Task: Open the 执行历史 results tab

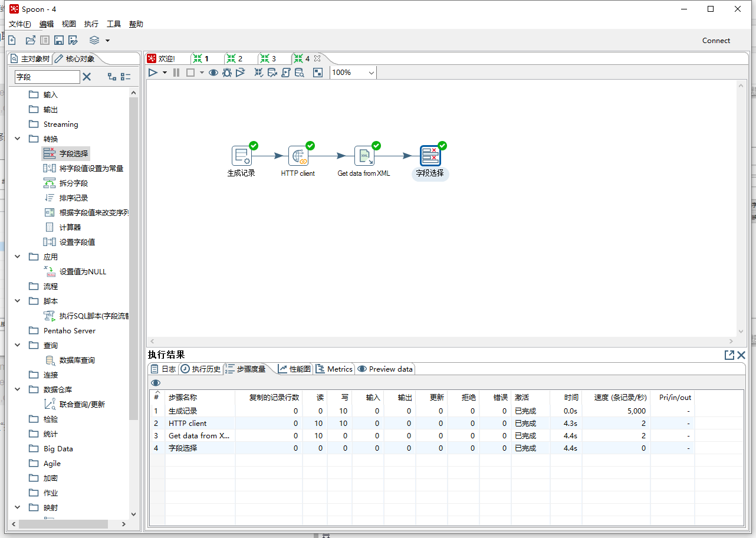Action: [x=200, y=369]
